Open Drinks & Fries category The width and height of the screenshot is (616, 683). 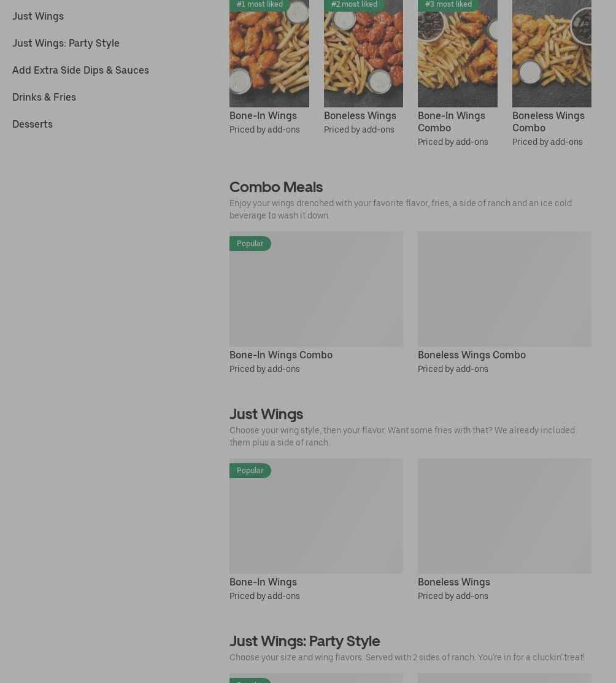tap(44, 97)
